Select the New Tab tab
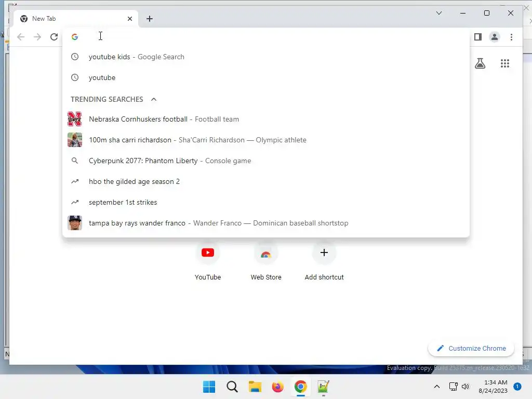 [76, 19]
